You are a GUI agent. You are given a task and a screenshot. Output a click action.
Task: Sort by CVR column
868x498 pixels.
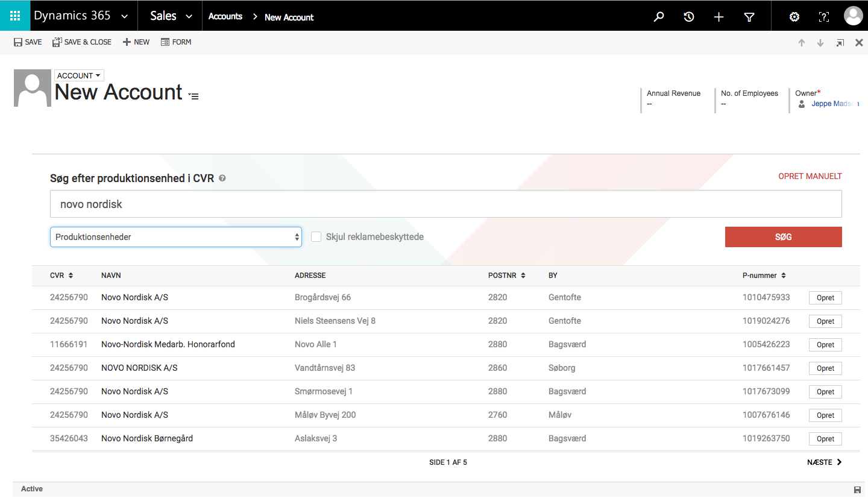click(x=61, y=276)
